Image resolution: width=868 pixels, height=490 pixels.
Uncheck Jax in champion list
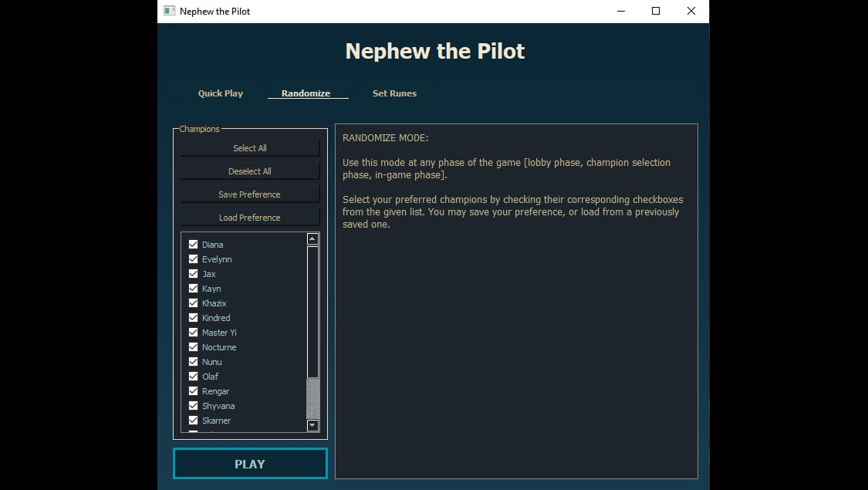click(x=193, y=273)
